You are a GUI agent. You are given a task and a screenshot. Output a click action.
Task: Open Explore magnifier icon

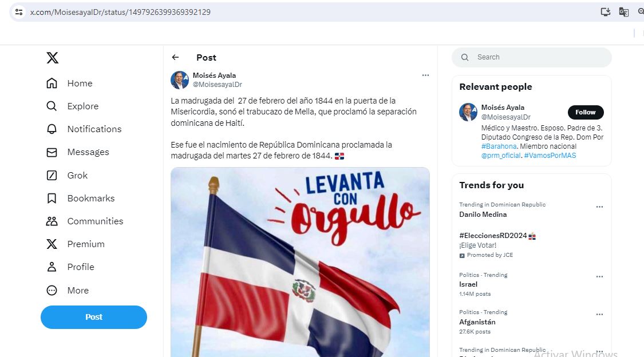[52, 106]
